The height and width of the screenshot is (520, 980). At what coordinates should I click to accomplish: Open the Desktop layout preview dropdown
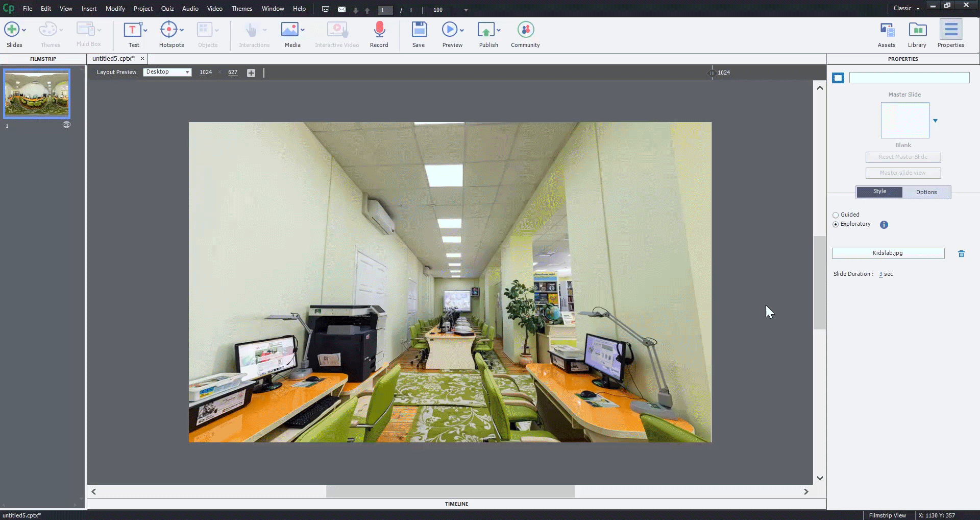pos(167,72)
